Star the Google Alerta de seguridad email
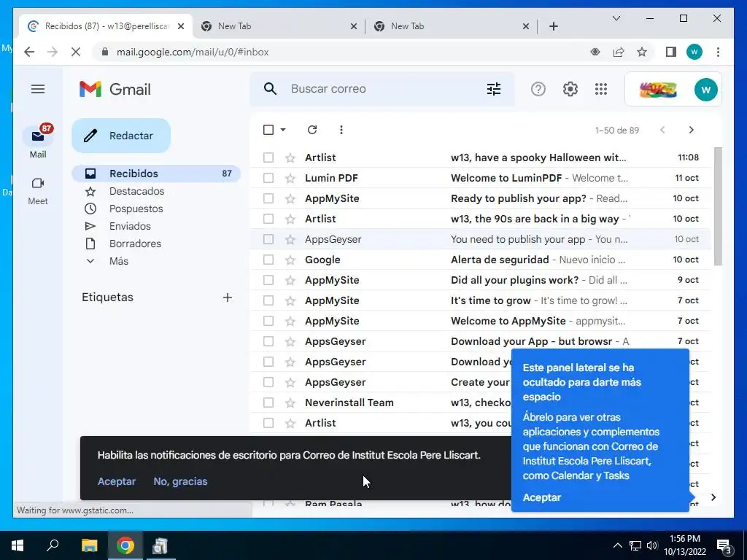 coord(290,260)
